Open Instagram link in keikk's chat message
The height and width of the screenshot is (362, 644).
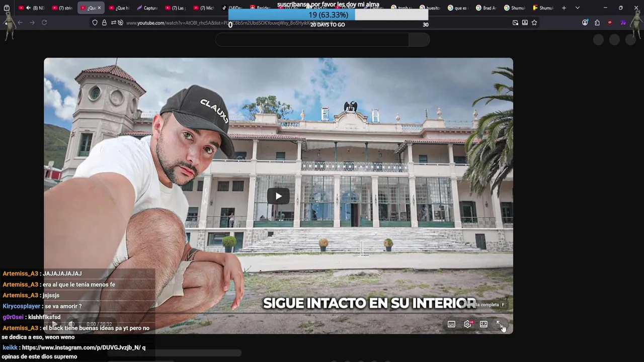(81, 347)
